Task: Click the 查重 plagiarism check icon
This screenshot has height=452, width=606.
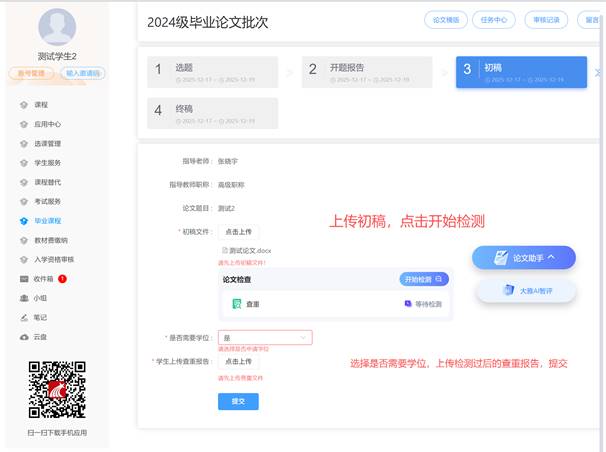Action: (237, 303)
